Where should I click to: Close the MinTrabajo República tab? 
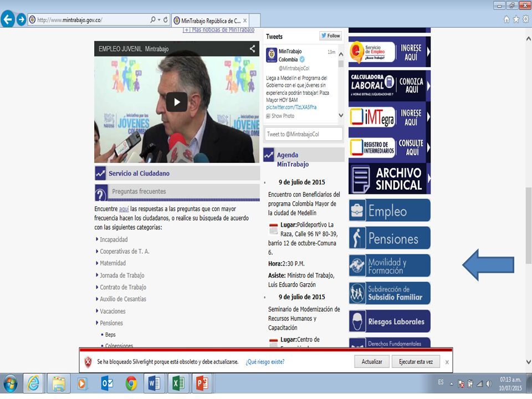pos(245,21)
